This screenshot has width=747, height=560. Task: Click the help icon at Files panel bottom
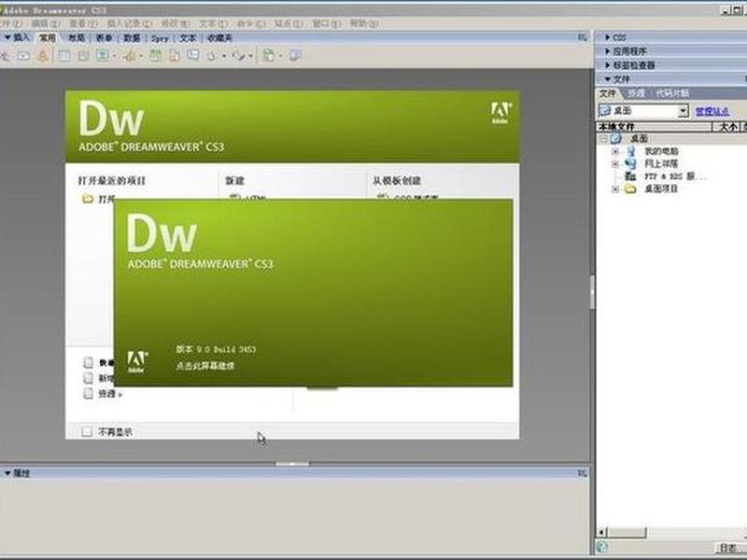(x=601, y=547)
